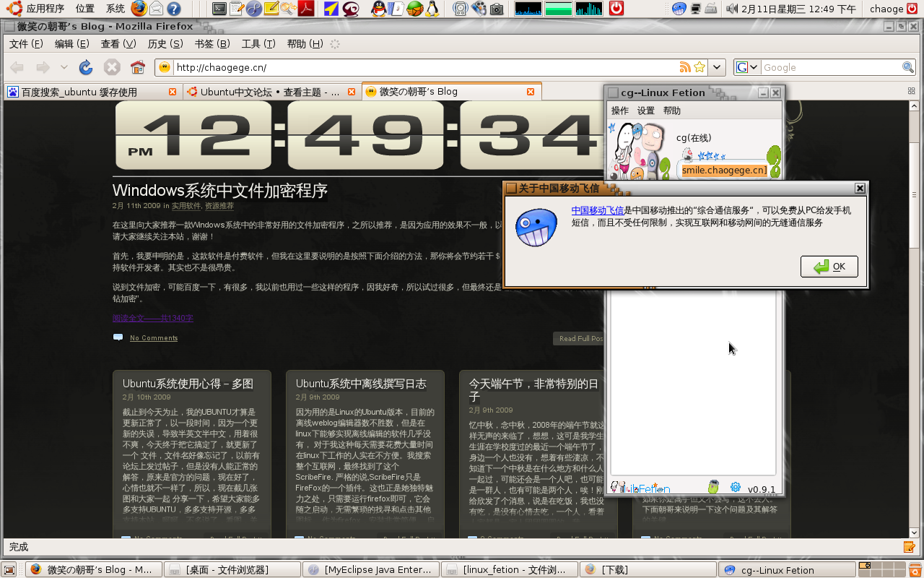Viewport: 924px width, 578px height.
Task: Click the Read Full Post button
Action: tap(579, 338)
